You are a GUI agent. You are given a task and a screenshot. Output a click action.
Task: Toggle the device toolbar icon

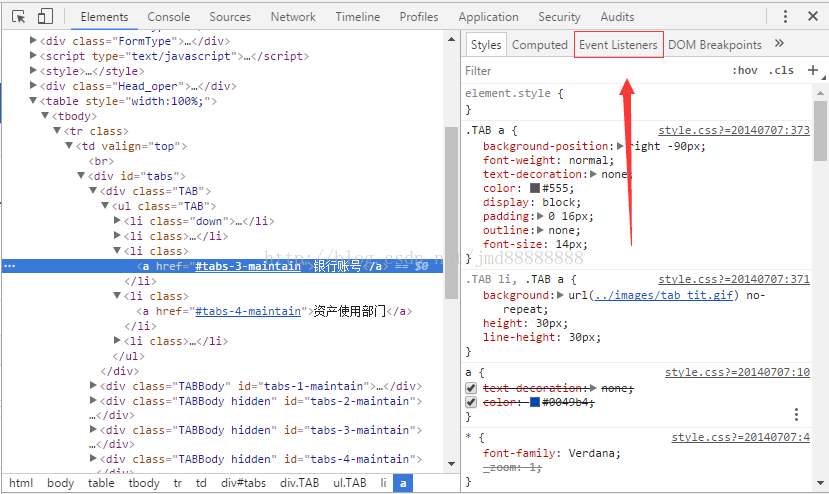(45, 16)
